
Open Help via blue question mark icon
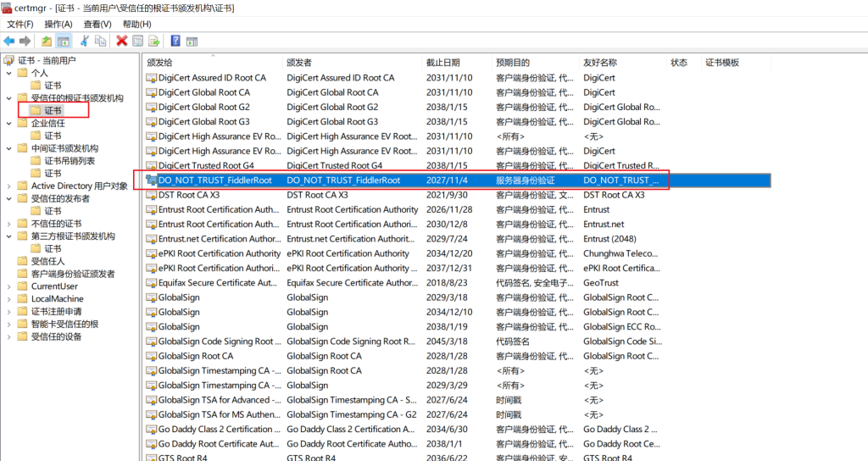click(175, 41)
